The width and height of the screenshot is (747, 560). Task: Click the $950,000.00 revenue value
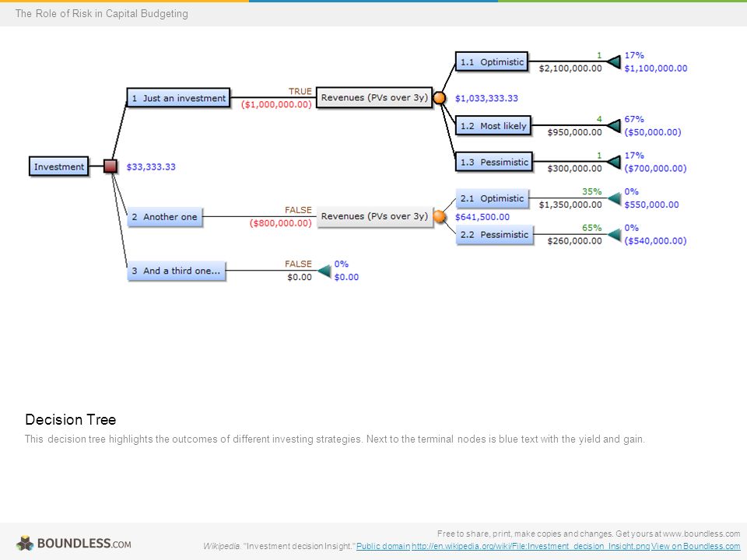click(x=574, y=132)
